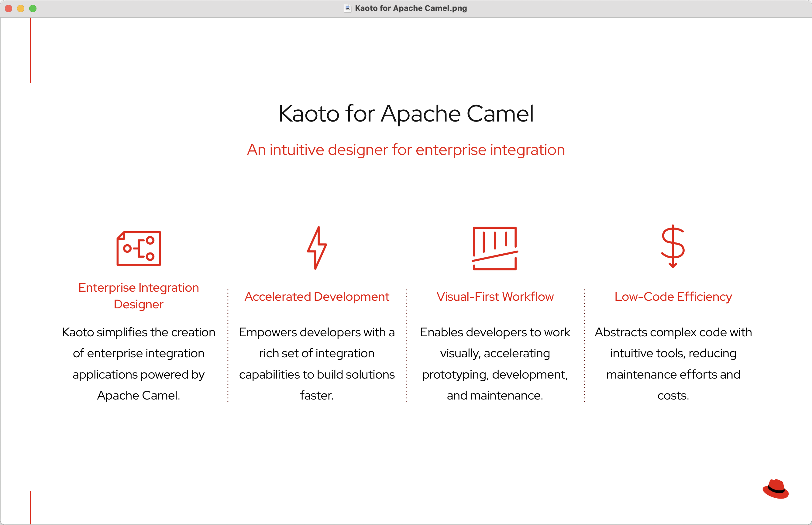812x525 pixels.
Task: Click the Enterprise Integration Designer label
Action: (x=138, y=295)
